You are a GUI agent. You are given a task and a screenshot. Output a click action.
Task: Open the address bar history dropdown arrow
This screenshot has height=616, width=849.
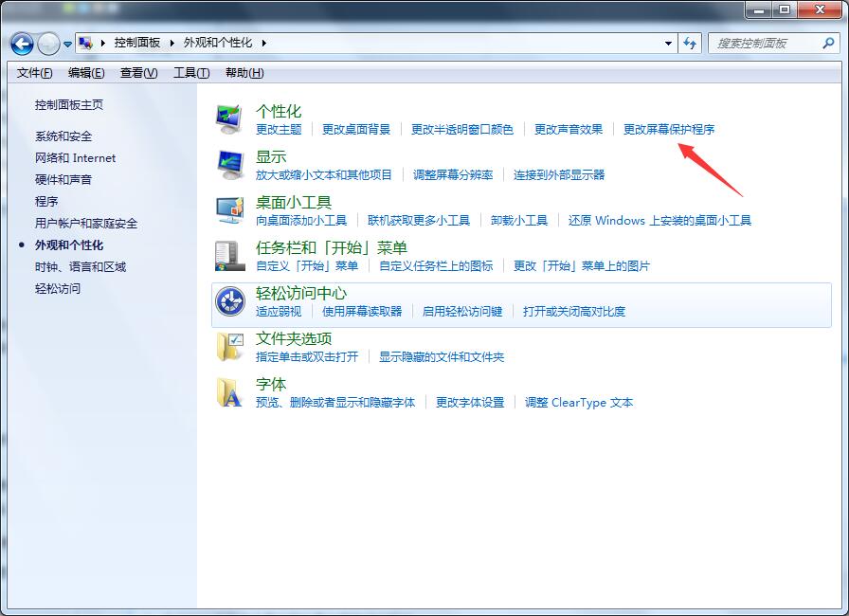pos(668,44)
